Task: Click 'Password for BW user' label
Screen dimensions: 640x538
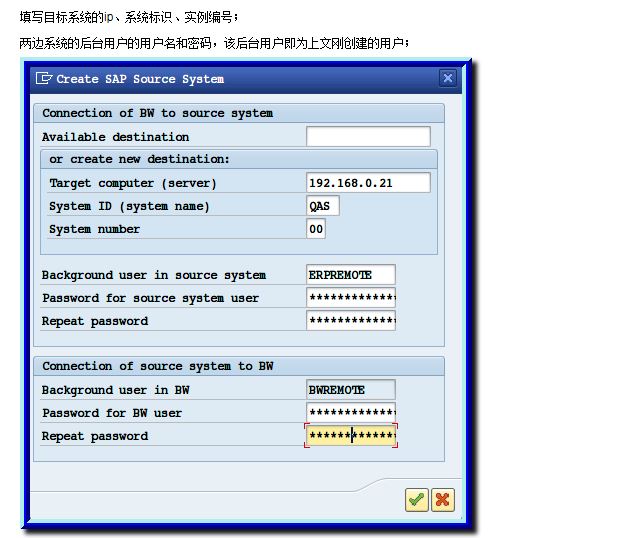Action: [112, 413]
